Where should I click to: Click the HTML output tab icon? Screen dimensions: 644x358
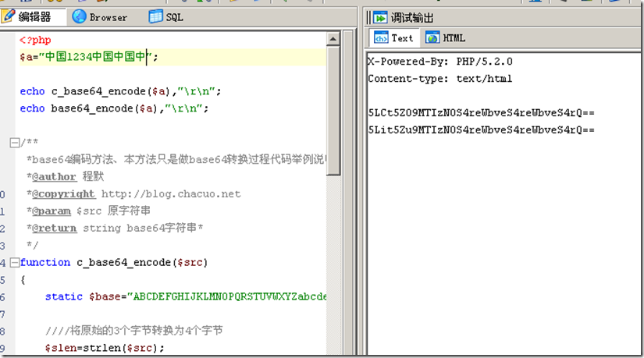432,37
